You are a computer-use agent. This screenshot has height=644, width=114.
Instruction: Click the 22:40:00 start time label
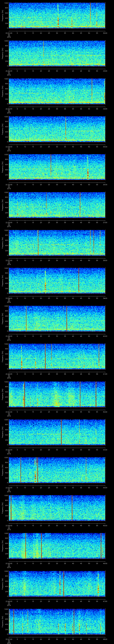point(9,374)
